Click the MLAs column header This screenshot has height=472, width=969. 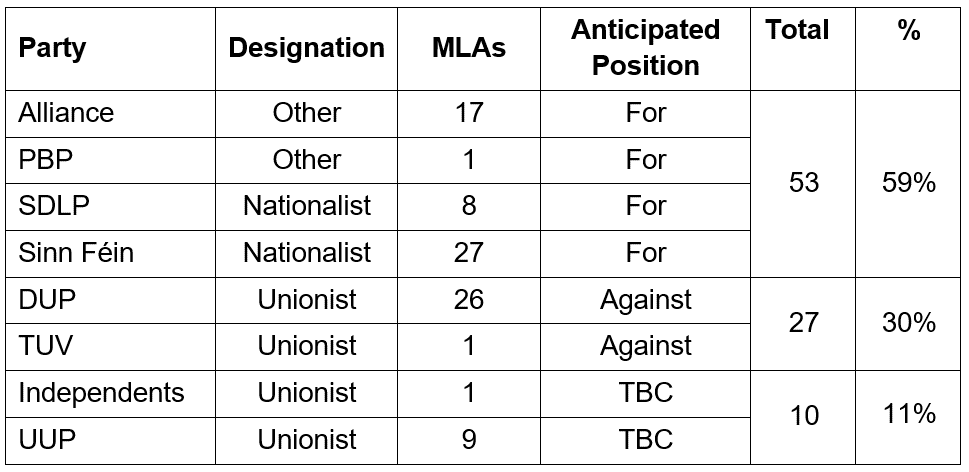click(468, 48)
